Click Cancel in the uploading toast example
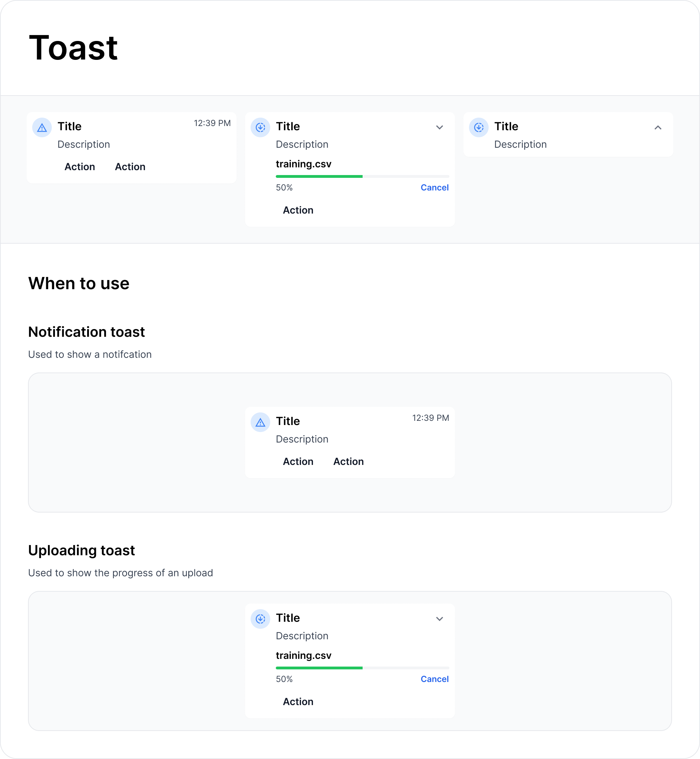Viewport: 700px width, 759px height. [434, 679]
